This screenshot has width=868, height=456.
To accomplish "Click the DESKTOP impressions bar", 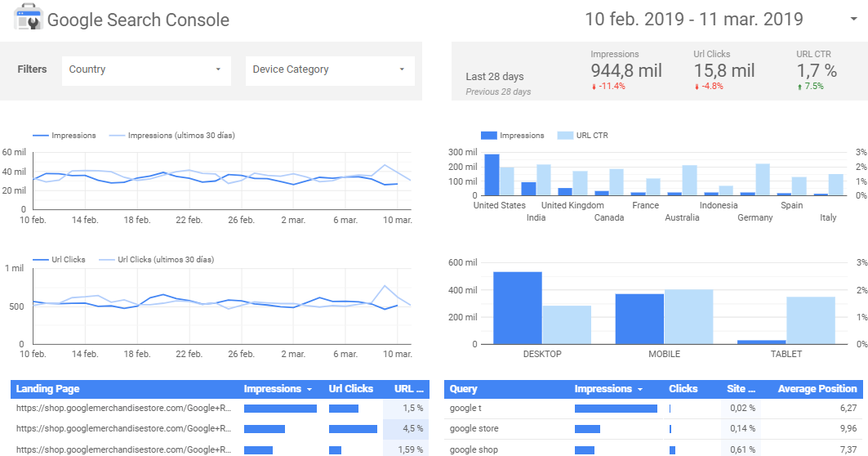I will pos(518,308).
